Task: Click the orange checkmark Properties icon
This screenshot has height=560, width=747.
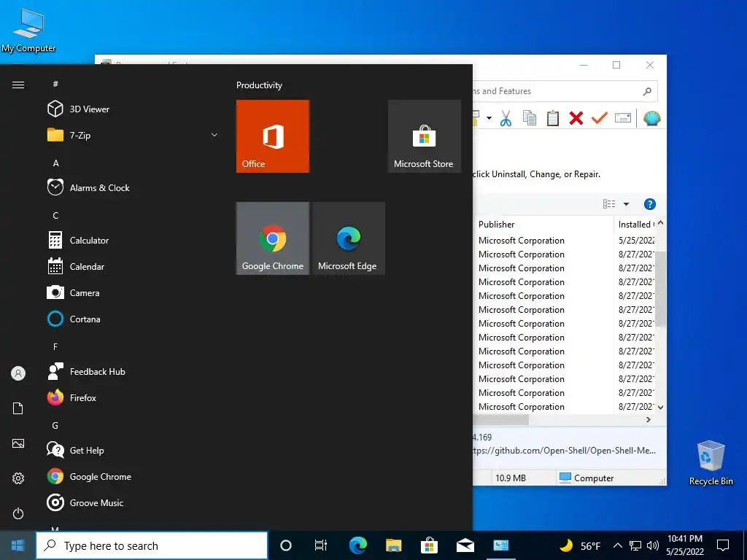Action: (600, 117)
